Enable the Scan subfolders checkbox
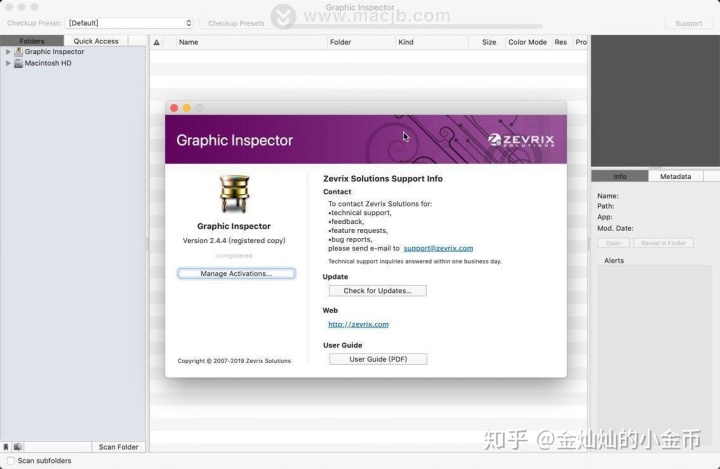 coord(11,460)
